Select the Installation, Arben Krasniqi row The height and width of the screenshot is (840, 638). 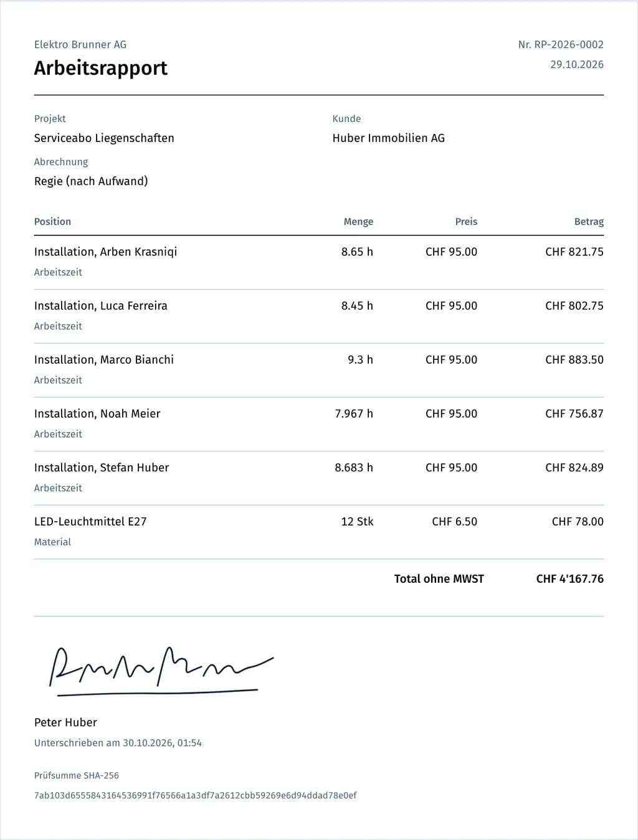tap(319, 262)
